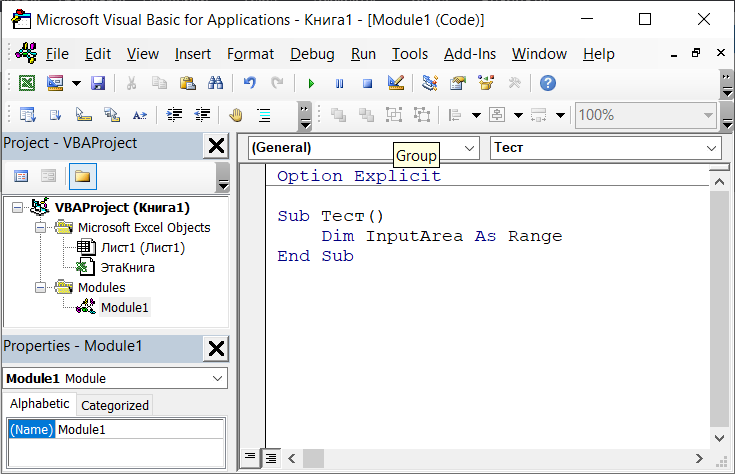
Task: Click the Parameter Info icon
Action: pyautogui.click(x=112, y=115)
